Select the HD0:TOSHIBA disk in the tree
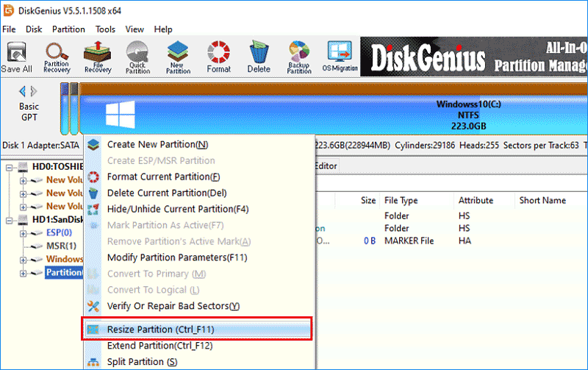Viewport: 588px width, 370px height. pos(57,167)
